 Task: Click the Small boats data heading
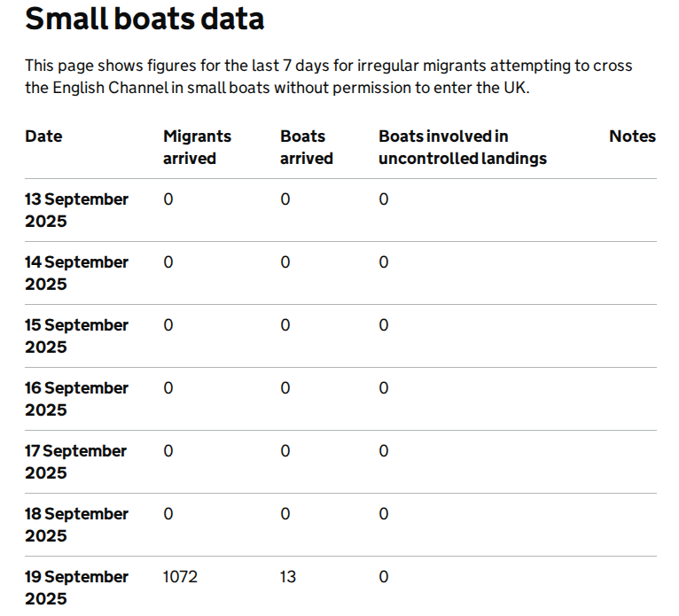tap(144, 19)
